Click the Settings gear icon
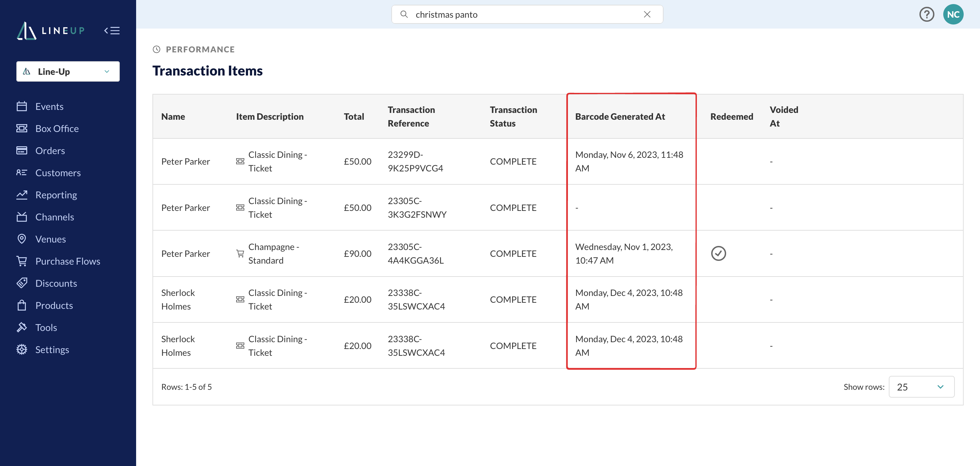980x466 pixels. 22,349
